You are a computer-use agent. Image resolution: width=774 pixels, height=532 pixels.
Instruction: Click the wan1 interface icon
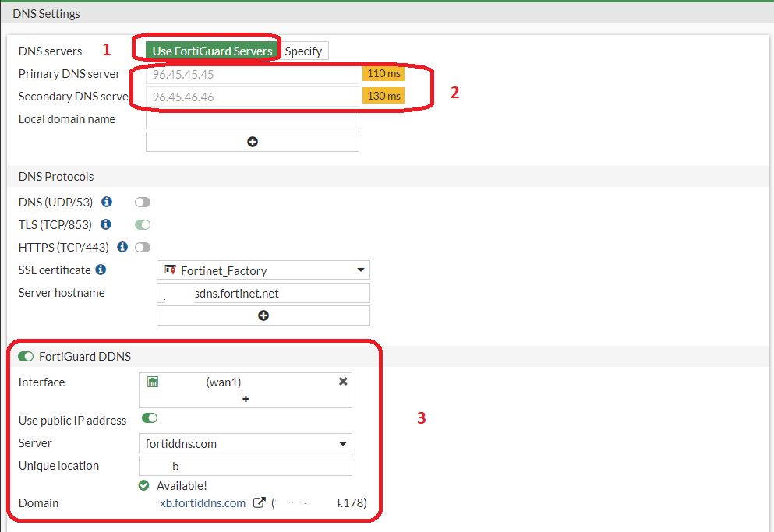pyautogui.click(x=153, y=382)
